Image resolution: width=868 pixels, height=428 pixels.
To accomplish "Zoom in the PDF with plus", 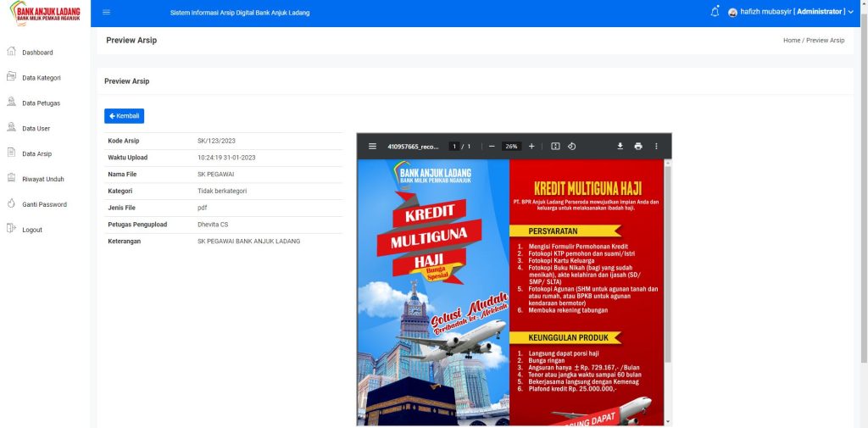I will 531,146.
